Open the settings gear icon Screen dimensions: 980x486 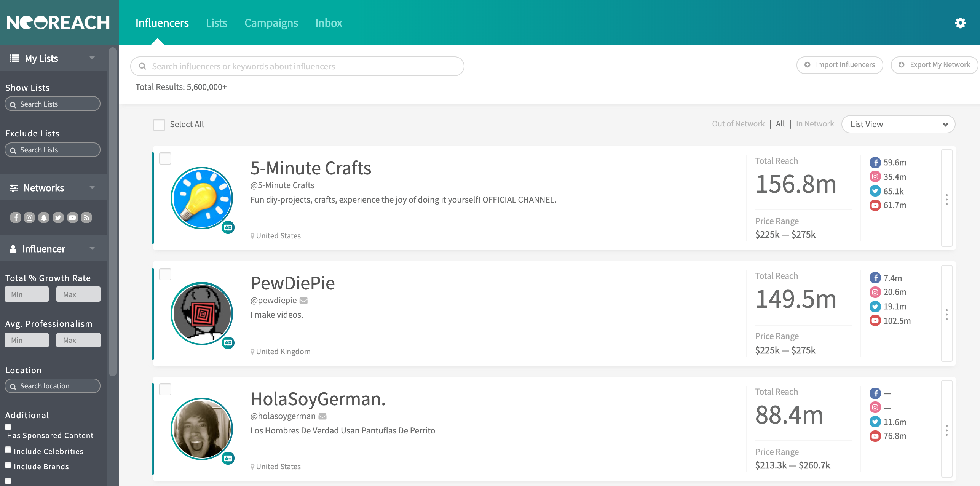(960, 23)
